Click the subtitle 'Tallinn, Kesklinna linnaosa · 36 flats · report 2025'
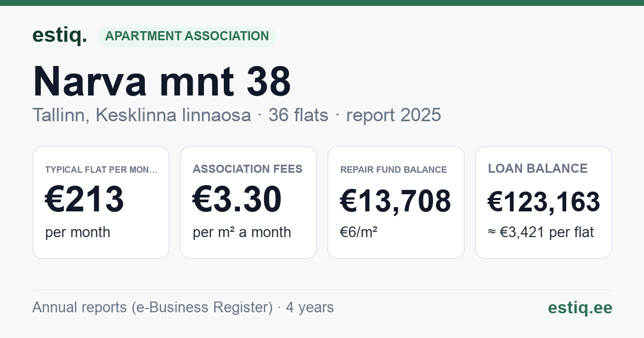Screen dimensions: 644x338 click(236, 115)
